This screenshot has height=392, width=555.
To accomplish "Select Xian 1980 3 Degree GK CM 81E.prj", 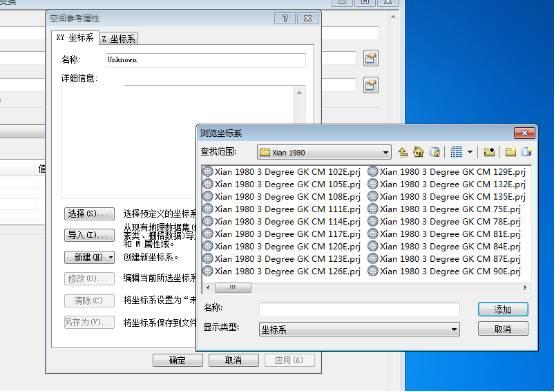I will pos(444,234).
